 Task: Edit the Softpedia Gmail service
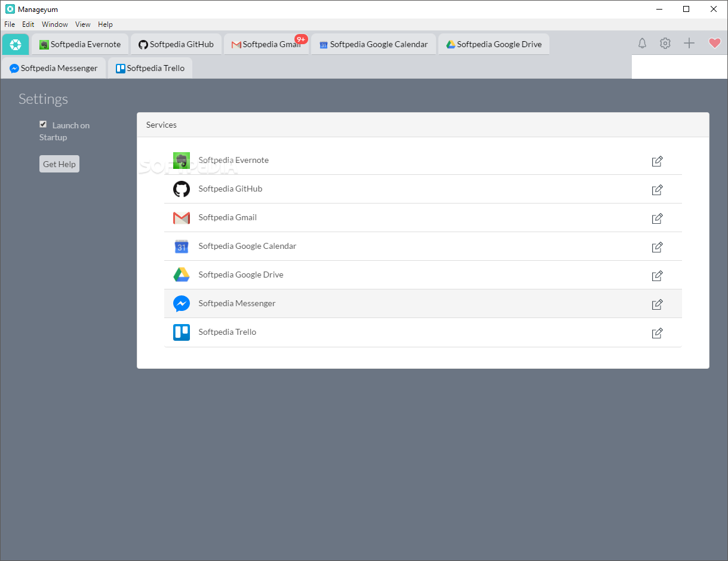point(657,218)
